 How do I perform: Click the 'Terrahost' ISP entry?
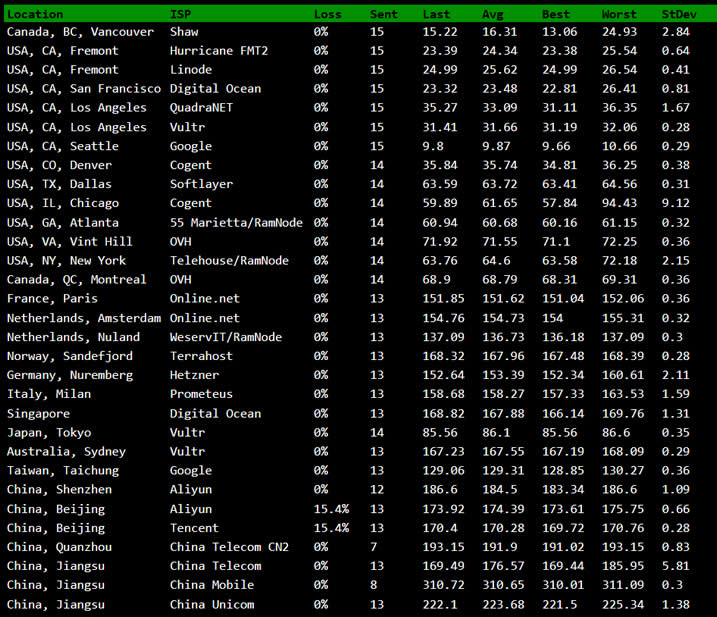click(202, 356)
